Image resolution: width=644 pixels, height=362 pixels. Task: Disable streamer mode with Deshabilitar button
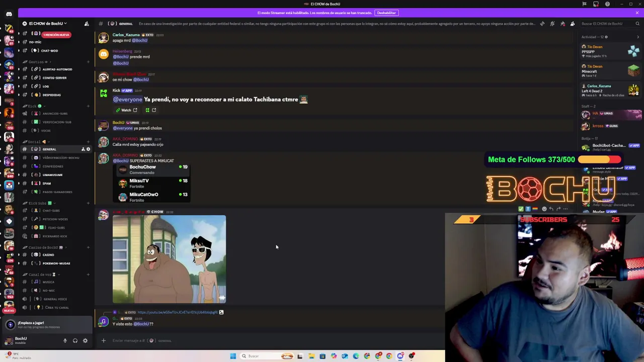(x=386, y=13)
